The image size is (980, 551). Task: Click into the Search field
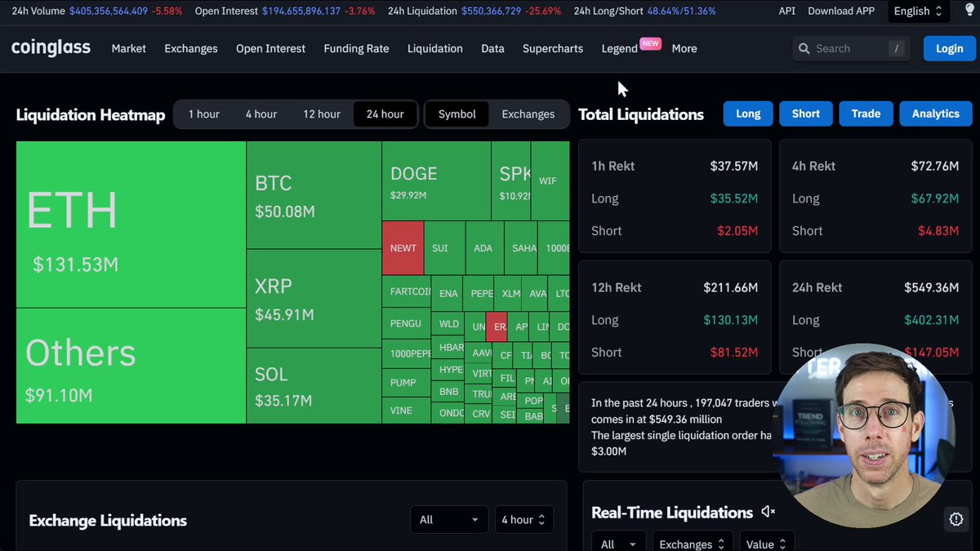[852, 49]
